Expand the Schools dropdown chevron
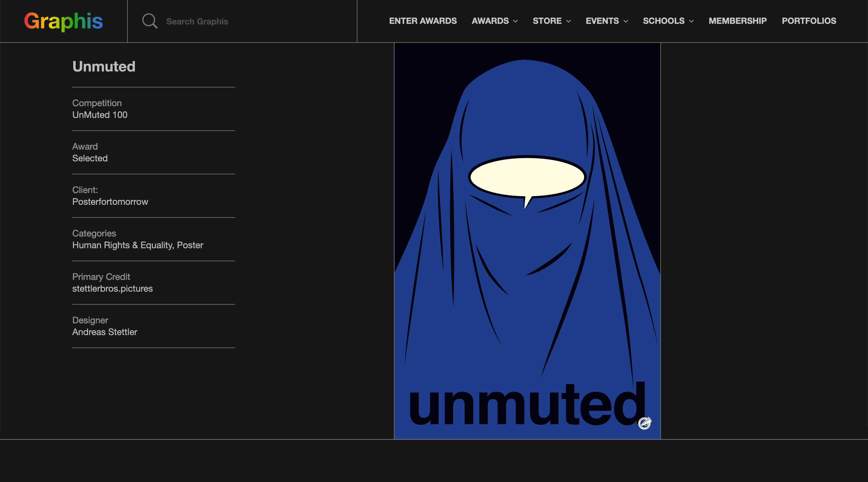The height and width of the screenshot is (482, 868). [691, 21]
